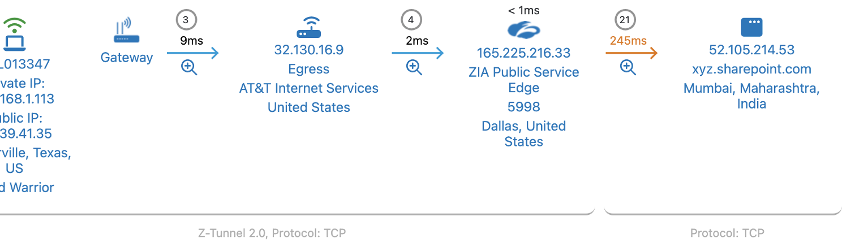
Task: Zoom into the 2ms hop segment
Action: point(414,67)
